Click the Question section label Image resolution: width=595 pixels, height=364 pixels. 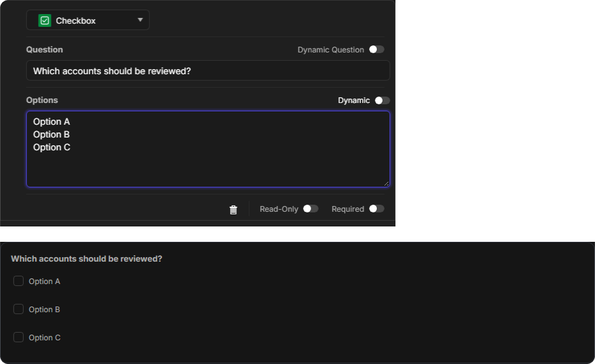tap(44, 50)
